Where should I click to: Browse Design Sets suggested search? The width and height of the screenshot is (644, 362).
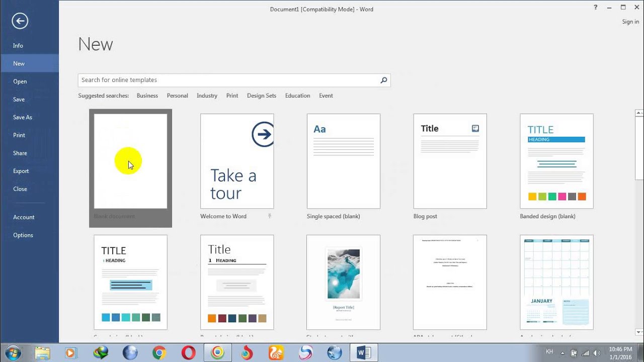(x=262, y=96)
